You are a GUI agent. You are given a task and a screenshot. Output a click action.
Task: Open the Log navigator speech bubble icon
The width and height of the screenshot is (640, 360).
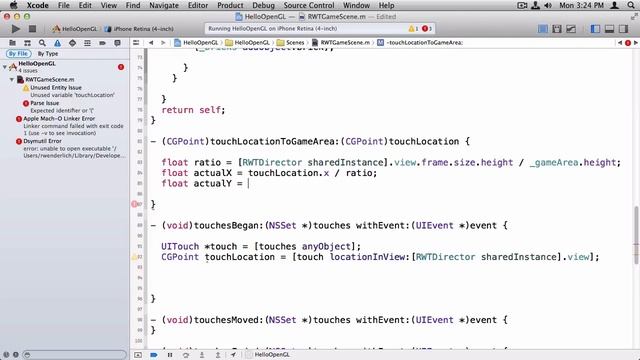pyautogui.click(x=117, y=43)
